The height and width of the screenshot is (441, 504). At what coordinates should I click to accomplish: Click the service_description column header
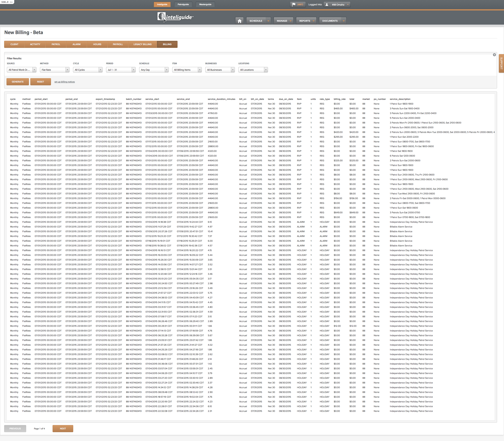(x=400, y=99)
